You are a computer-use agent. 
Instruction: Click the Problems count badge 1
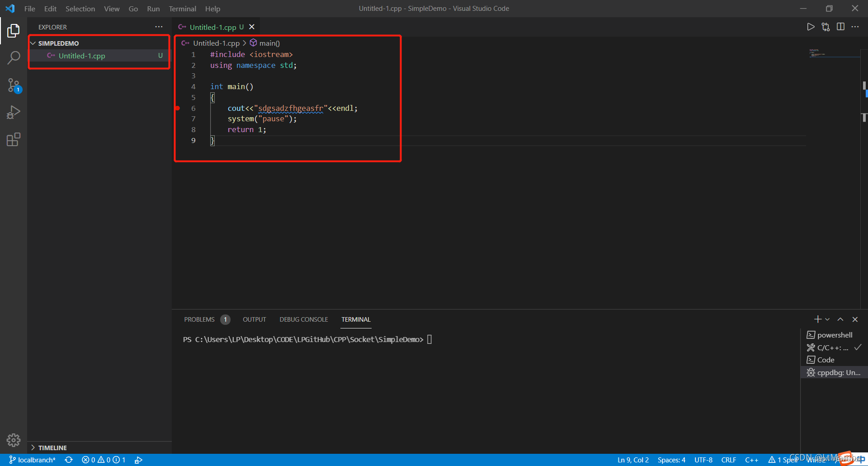pos(225,319)
